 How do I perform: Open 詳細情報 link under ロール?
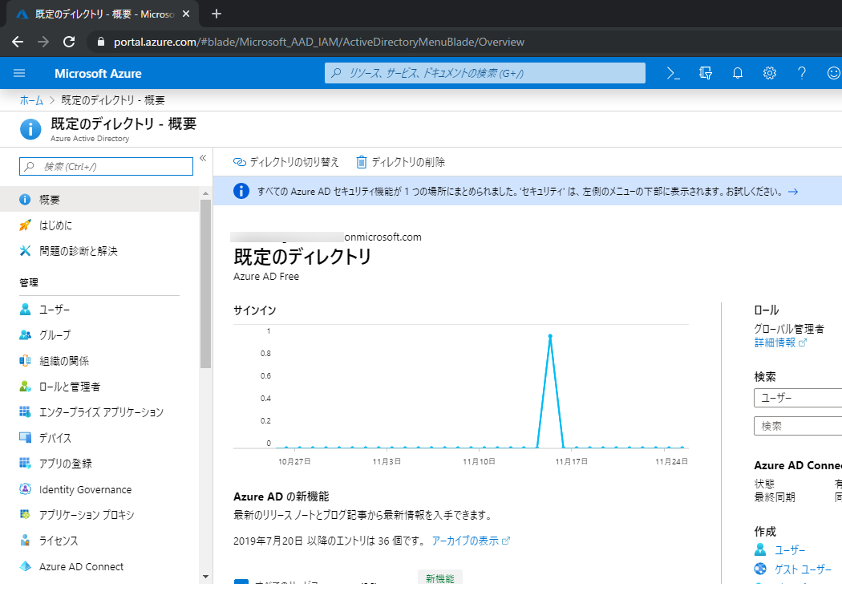click(780, 342)
